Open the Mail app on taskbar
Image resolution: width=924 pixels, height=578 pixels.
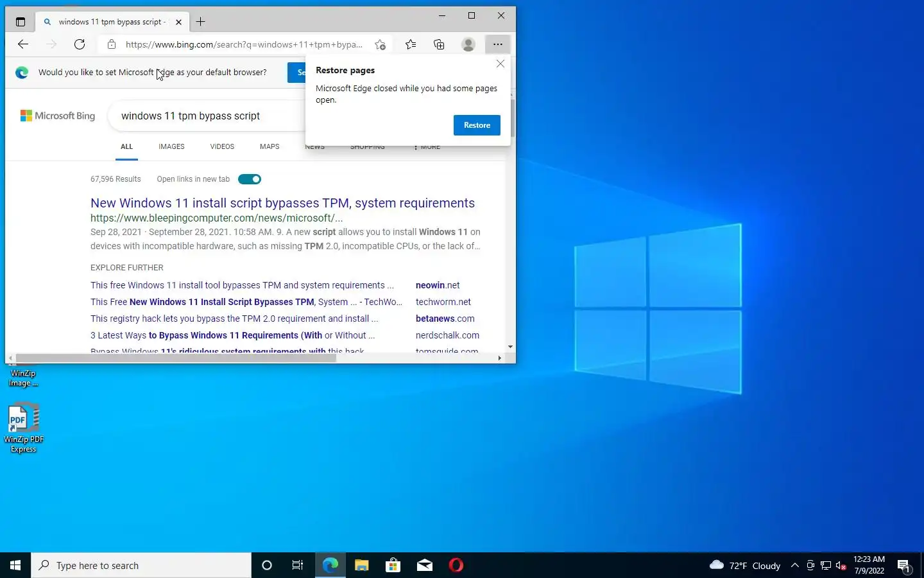[425, 565]
